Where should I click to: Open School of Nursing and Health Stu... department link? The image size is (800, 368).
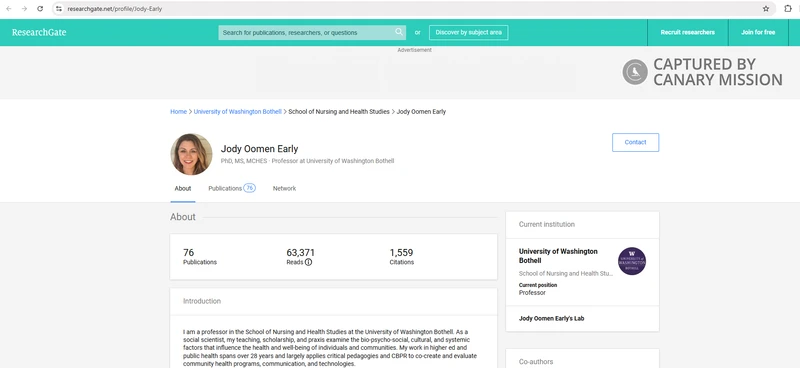pyautogui.click(x=566, y=274)
